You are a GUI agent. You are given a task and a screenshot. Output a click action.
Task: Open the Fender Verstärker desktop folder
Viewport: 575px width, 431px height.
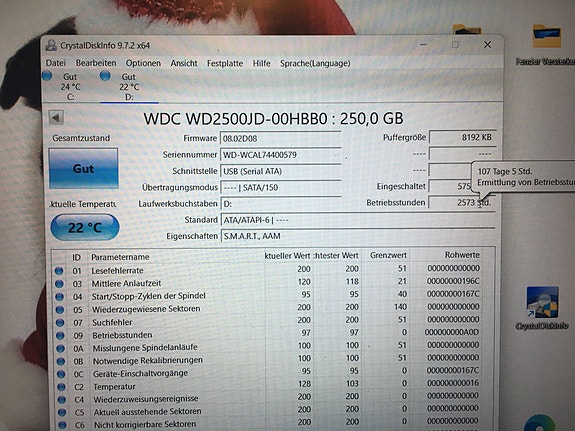(x=546, y=45)
